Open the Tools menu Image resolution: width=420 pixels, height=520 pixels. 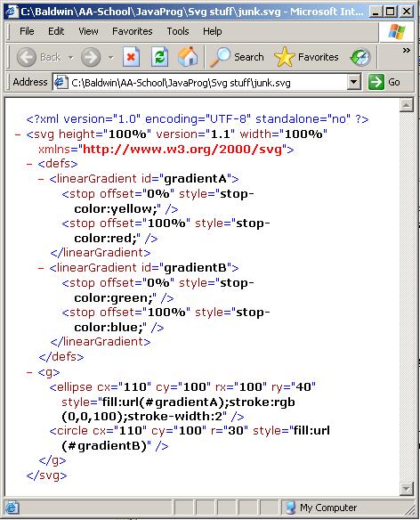click(x=178, y=31)
